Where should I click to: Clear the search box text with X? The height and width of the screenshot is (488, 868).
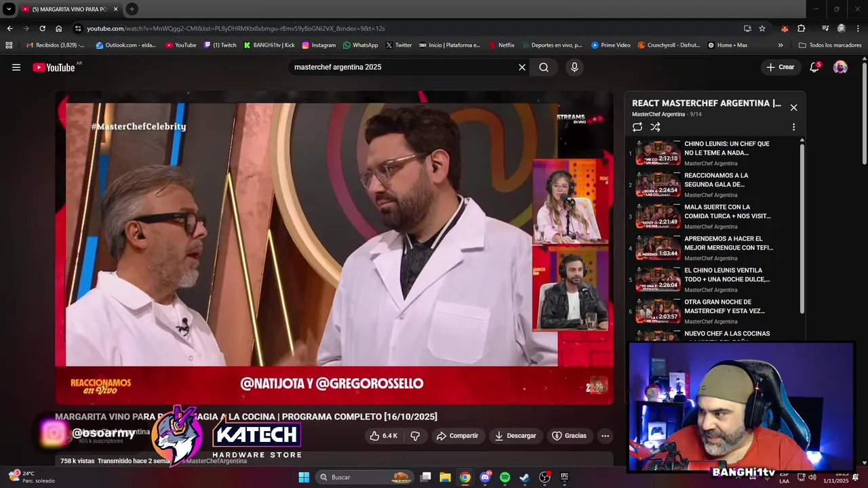coord(522,67)
